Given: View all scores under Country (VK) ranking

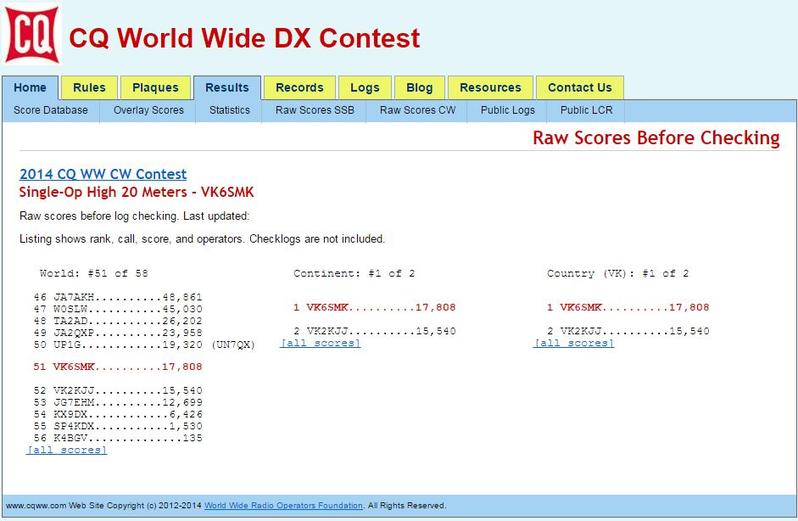Looking at the screenshot, I should pos(574,343).
